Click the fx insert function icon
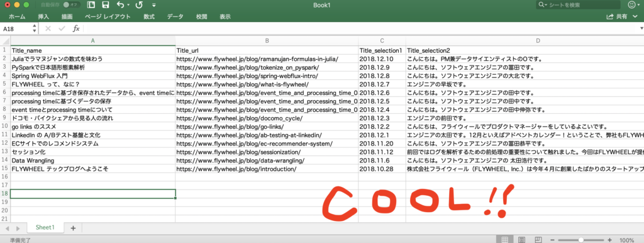Image resolution: width=644 pixels, height=243 pixels. click(76, 28)
